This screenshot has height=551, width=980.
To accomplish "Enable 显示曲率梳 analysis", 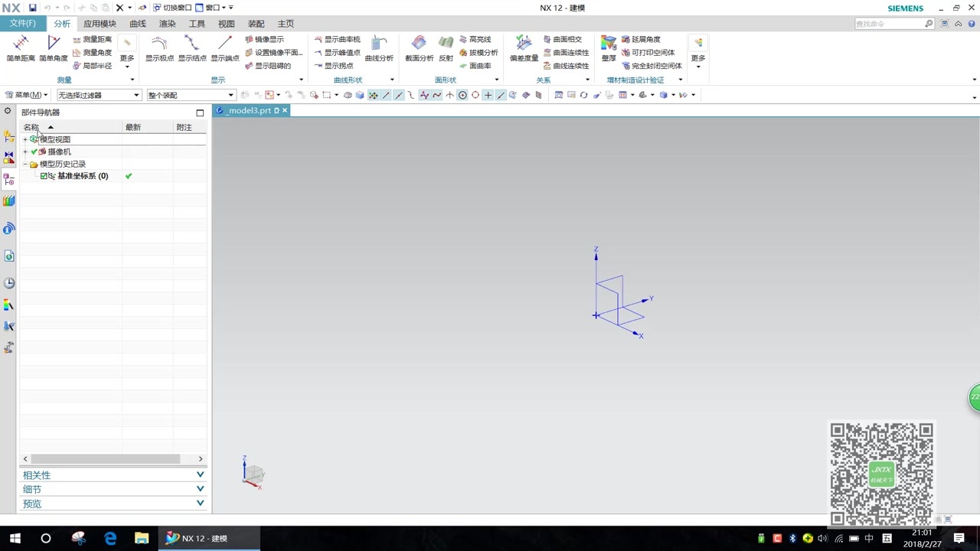I will (x=337, y=39).
